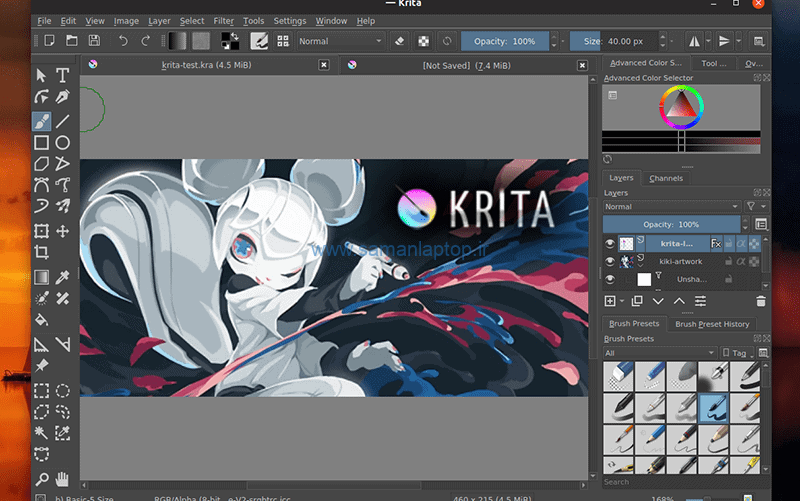Open the brush blending mode Normal dropdown

coord(340,41)
